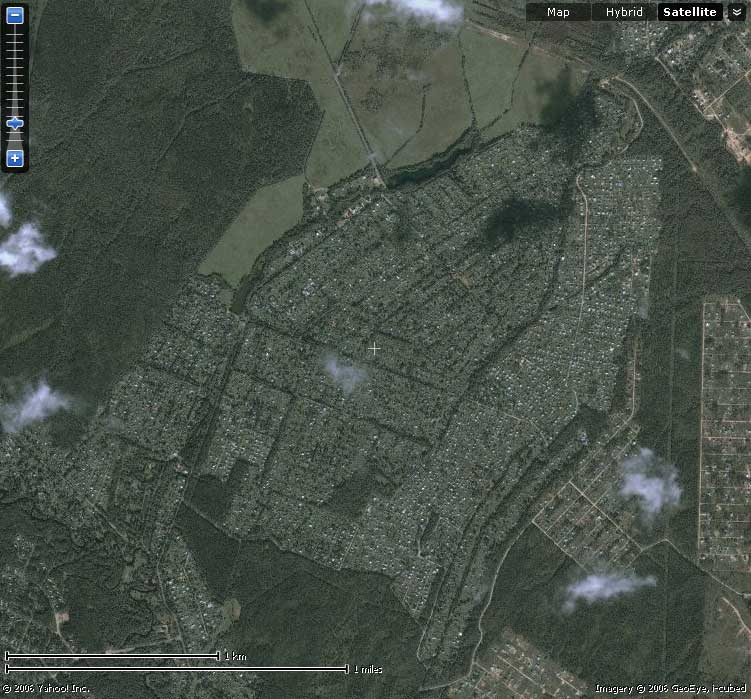The width and height of the screenshot is (751, 699).
Task: Click the zoom slider handle
Action: tap(15, 123)
